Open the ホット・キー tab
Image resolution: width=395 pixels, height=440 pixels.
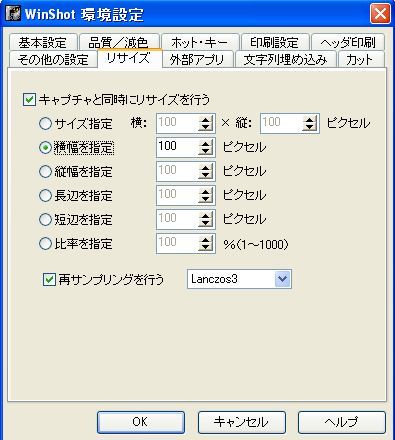pyautogui.click(x=200, y=42)
